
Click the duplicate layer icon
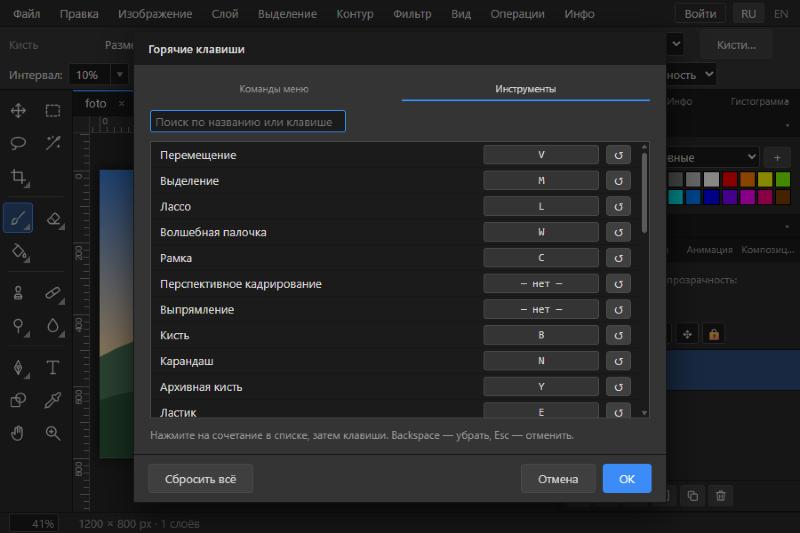pyautogui.click(x=692, y=496)
